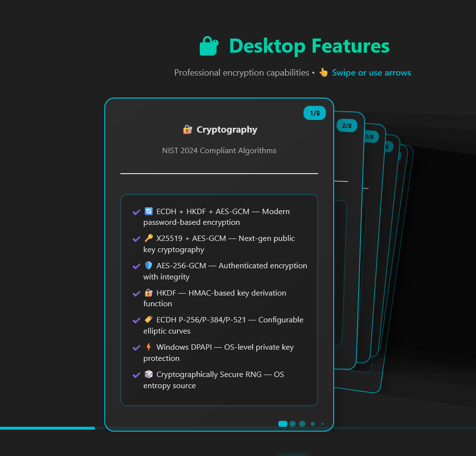Select the second pagination dot
Viewport: 476px width, 456px height.
tap(293, 424)
